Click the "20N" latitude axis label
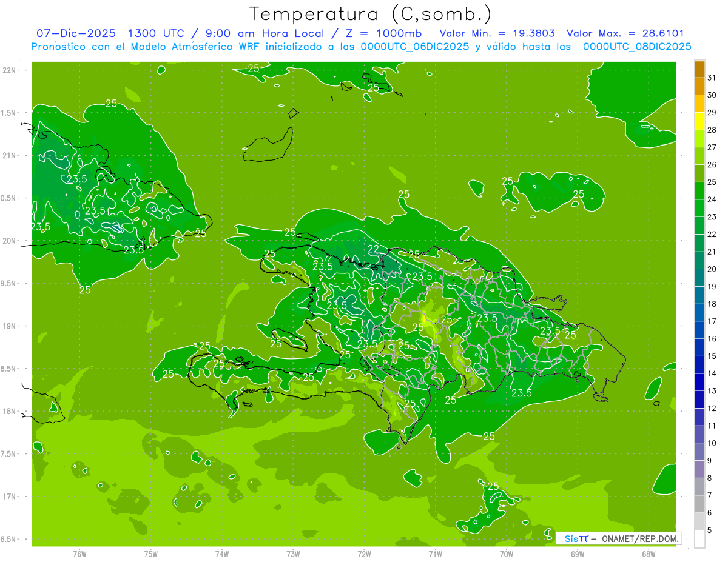 (x=9, y=241)
